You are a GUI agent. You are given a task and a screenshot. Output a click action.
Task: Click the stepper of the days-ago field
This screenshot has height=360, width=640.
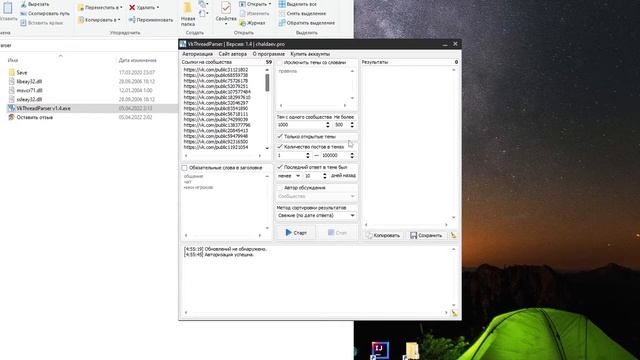coord(325,176)
